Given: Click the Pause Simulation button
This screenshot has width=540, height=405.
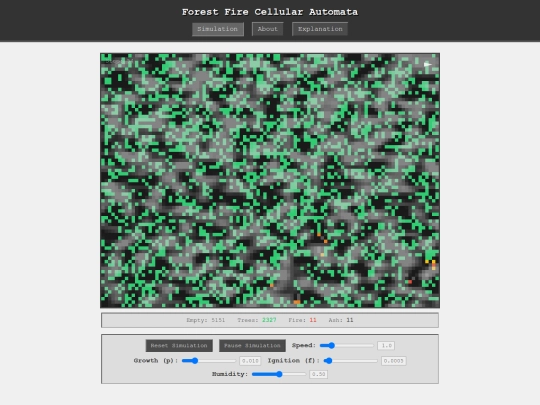Looking at the screenshot, I should pyautogui.click(x=252, y=345).
